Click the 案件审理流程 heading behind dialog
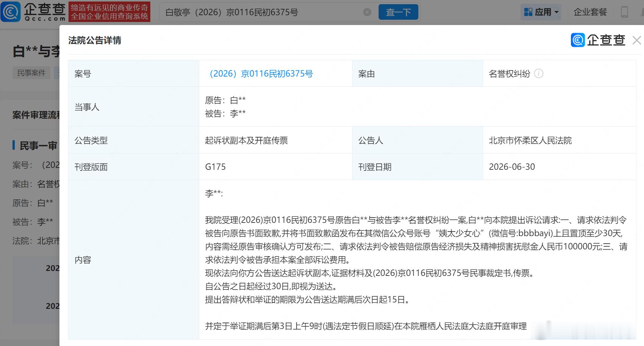The width and height of the screenshot is (644, 346). [36, 115]
